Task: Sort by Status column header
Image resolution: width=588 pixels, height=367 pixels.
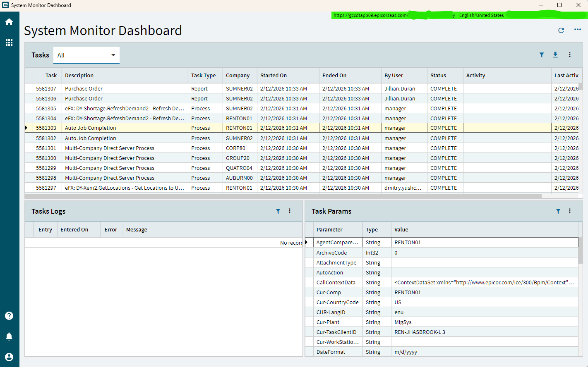Action: [x=438, y=76]
